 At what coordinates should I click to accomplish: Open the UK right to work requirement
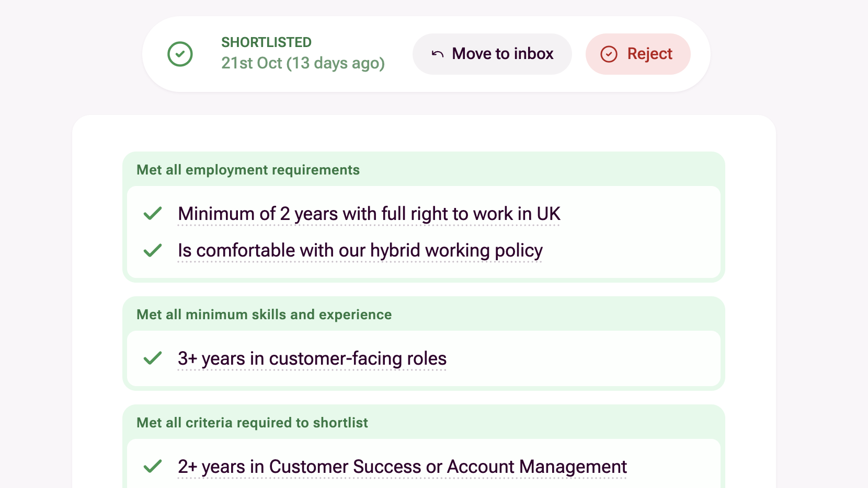tap(368, 214)
